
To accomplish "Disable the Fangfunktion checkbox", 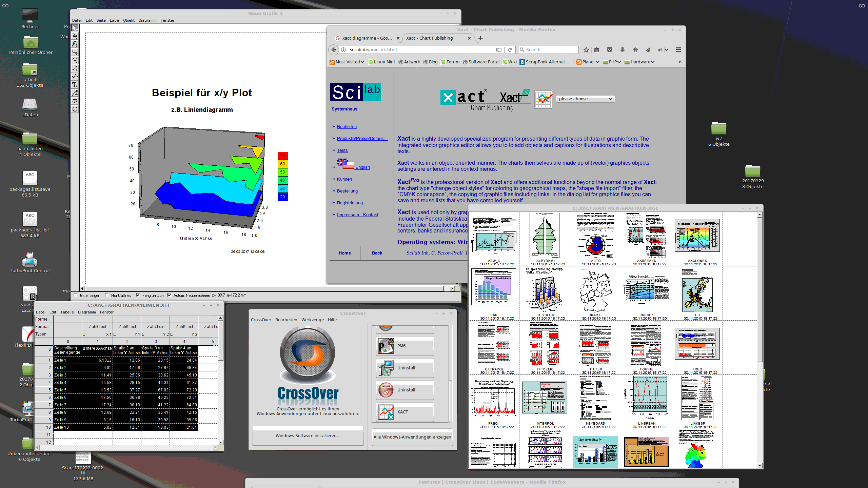I will pyautogui.click(x=138, y=295).
